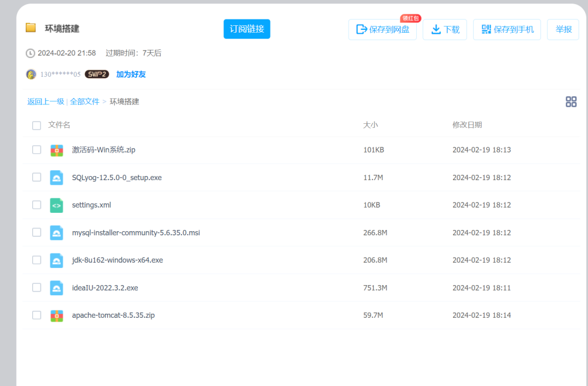588x386 pixels.
Task: Check the box for ideaIU-2022.3.2.exe
Action: click(36, 287)
